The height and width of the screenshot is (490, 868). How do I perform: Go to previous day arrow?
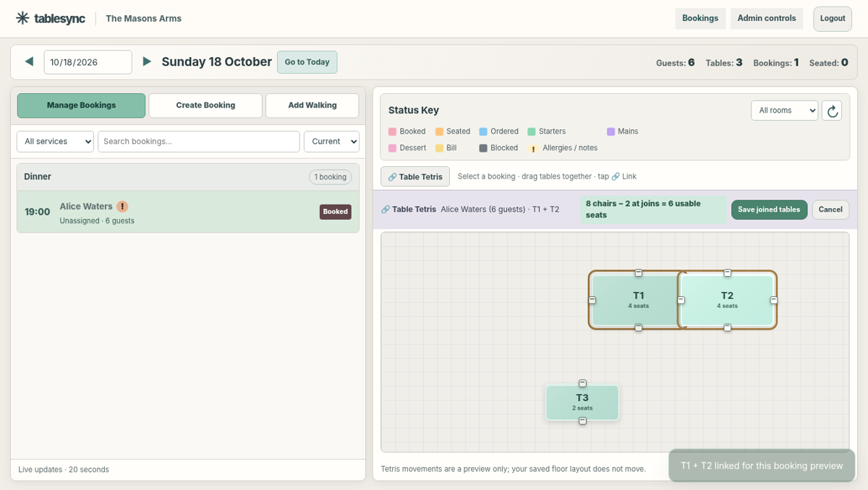(x=29, y=61)
